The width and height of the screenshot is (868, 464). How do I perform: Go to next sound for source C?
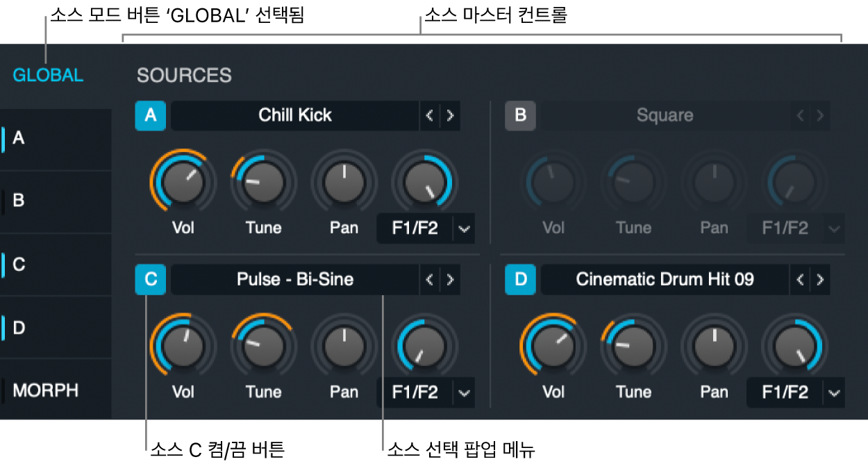pos(451,279)
